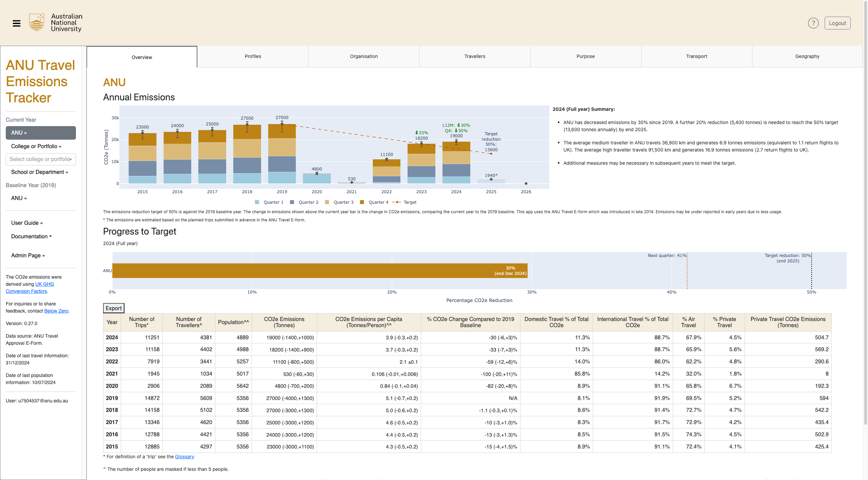
Task: Switch to the Profiles tab
Action: pyautogui.click(x=253, y=56)
